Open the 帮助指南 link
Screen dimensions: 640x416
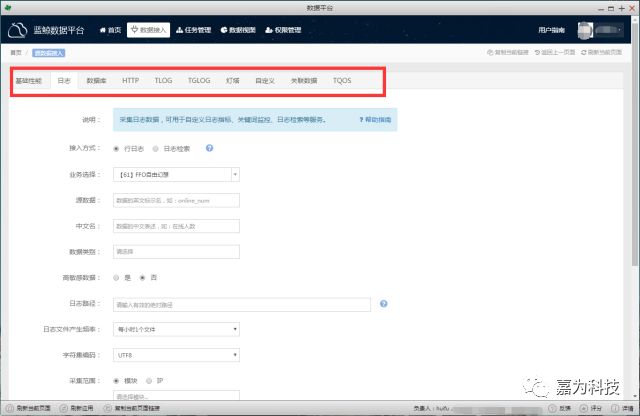click(x=375, y=120)
